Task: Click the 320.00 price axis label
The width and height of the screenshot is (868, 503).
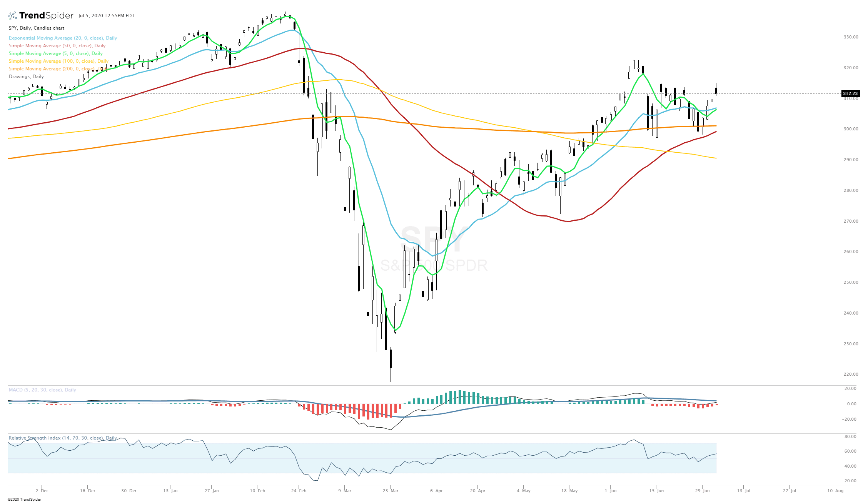Action: [851, 68]
